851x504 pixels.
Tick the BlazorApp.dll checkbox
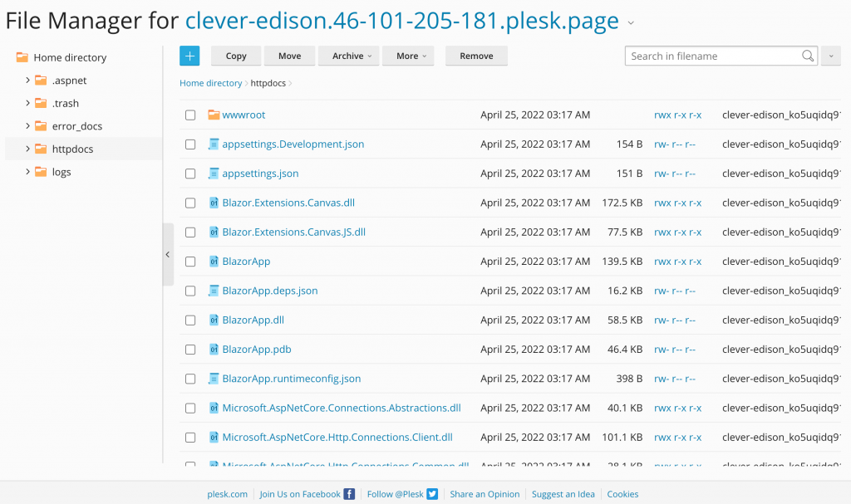[190, 320]
